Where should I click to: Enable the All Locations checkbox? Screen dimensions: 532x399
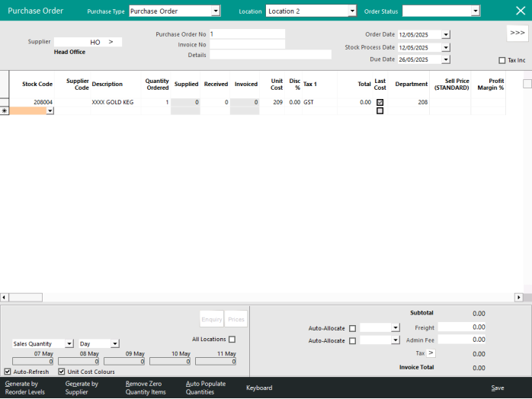click(x=232, y=340)
